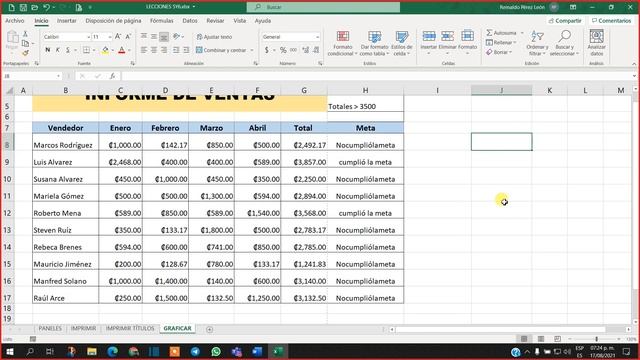Add a new sheet with plus button

click(x=209, y=329)
